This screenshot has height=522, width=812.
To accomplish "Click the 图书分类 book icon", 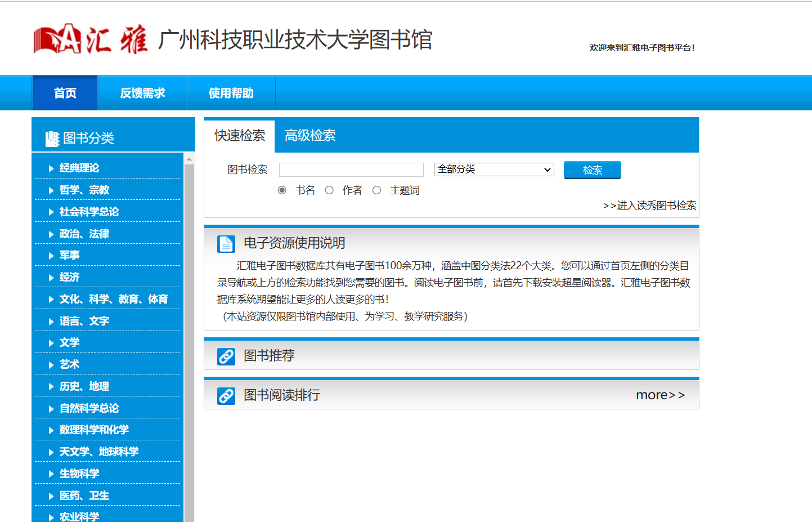I will click(52, 139).
